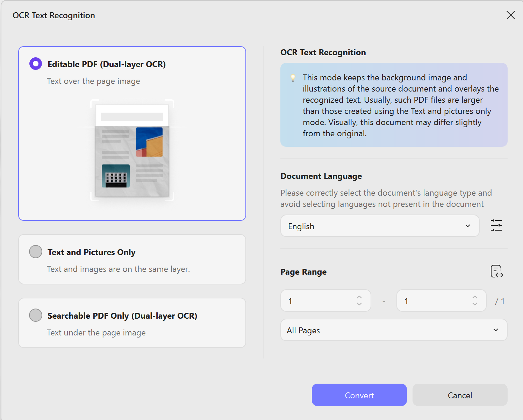Screen dimensions: 523x420
Task: Increase the end page number
Action: point(475,297)
